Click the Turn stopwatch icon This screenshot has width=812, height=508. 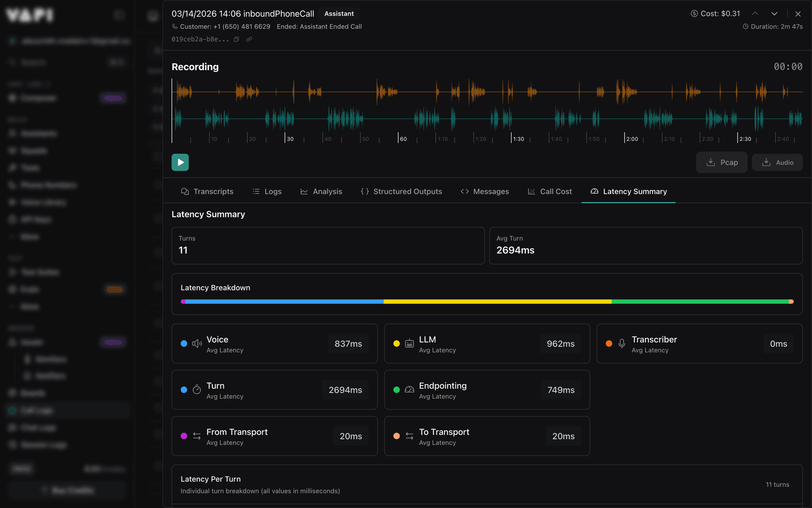coord(197,389)
